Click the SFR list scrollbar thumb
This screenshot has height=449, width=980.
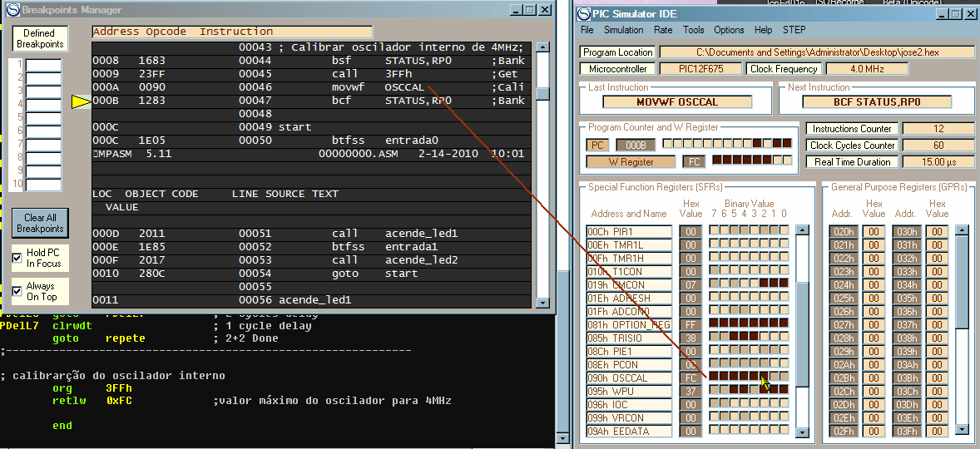[802, 334]
